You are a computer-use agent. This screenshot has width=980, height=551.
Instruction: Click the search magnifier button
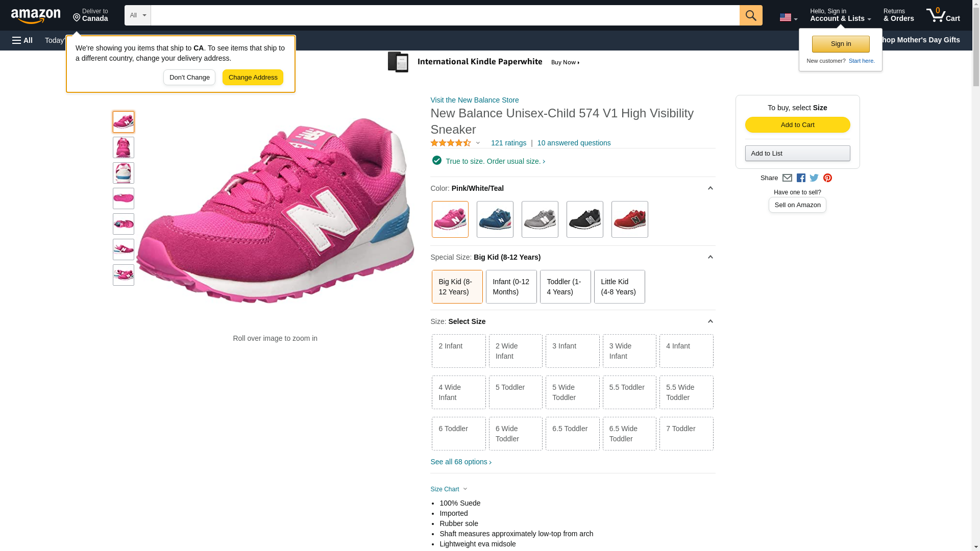pos(750,15)
